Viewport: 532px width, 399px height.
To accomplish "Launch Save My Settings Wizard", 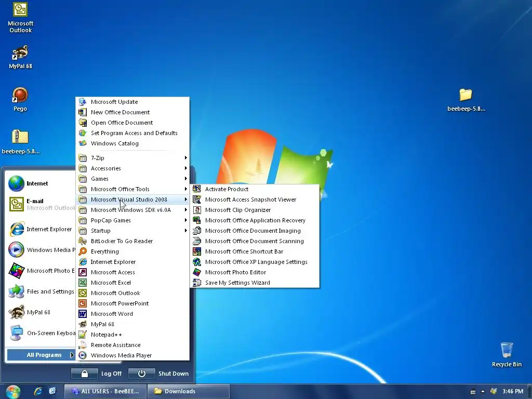I will (255, 283).
